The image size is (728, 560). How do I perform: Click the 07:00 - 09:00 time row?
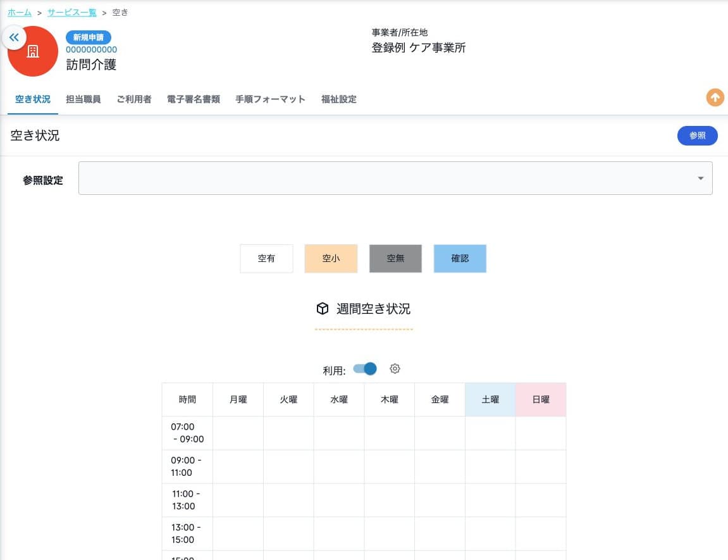tap(188, 433)
